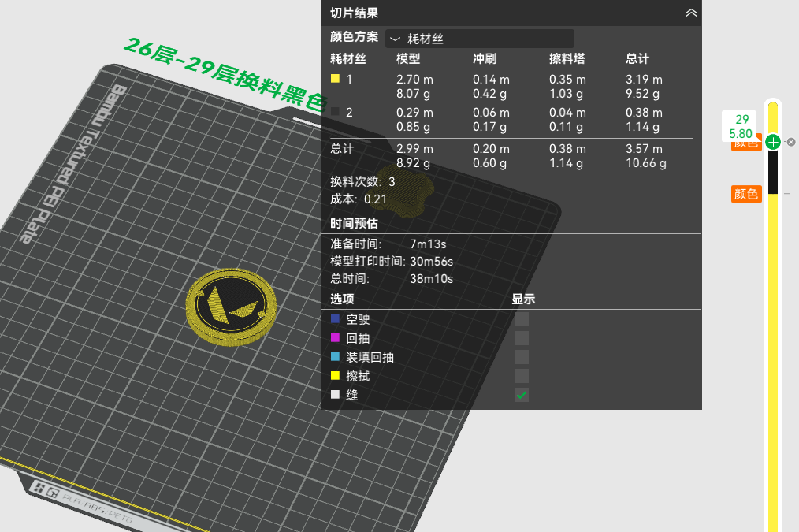Collapse the 切片结果 panel with the chevron

690,13
